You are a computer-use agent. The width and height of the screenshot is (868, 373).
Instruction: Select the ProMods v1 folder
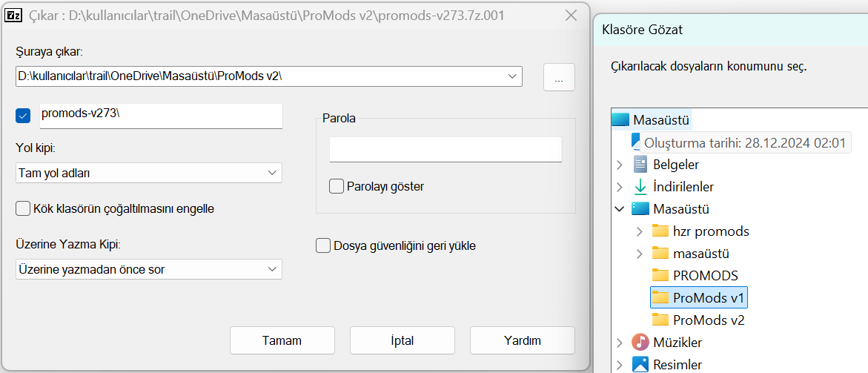point(709,297)
